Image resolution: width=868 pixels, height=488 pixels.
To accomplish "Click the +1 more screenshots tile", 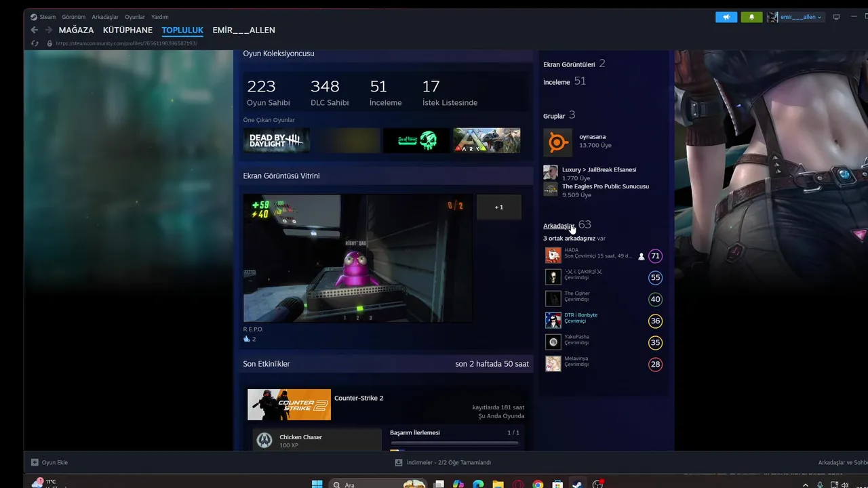I will pos(499,207).
